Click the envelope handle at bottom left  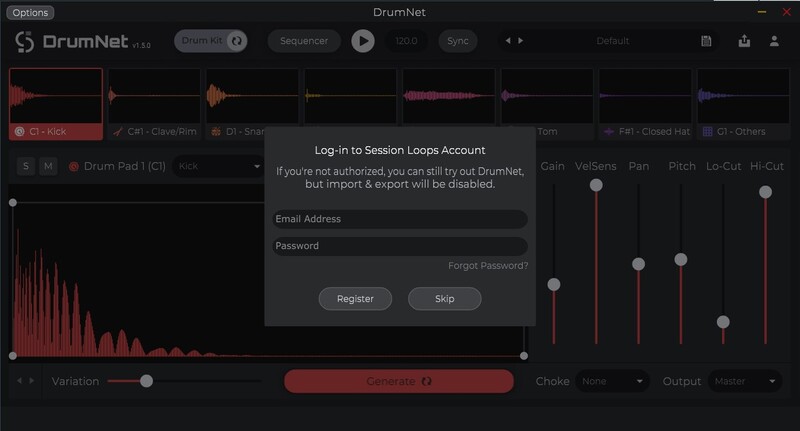point(13,356)
